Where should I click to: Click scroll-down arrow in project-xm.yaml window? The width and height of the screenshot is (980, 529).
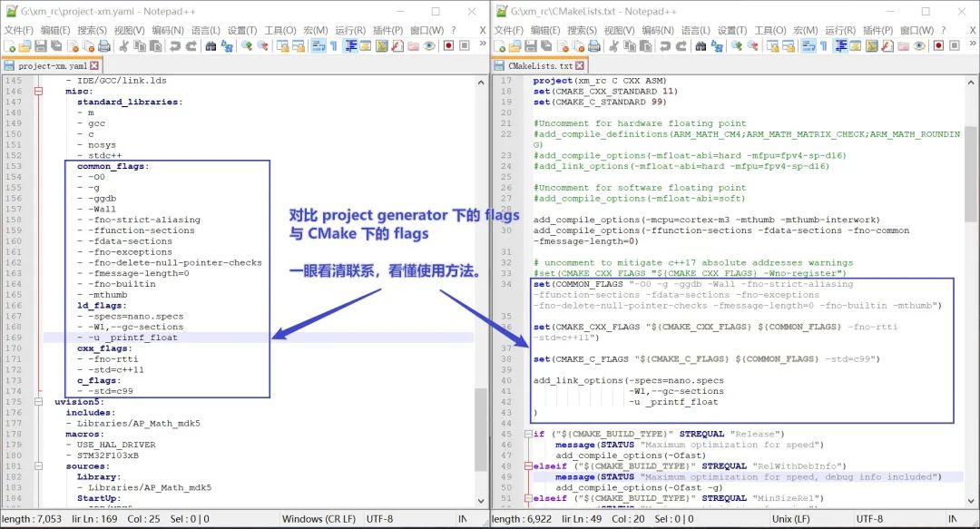coord(481,501)
